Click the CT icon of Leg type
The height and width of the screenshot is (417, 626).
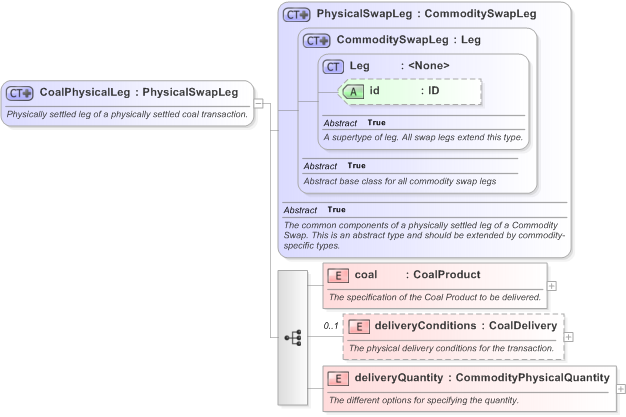click(x=333, y=67)
